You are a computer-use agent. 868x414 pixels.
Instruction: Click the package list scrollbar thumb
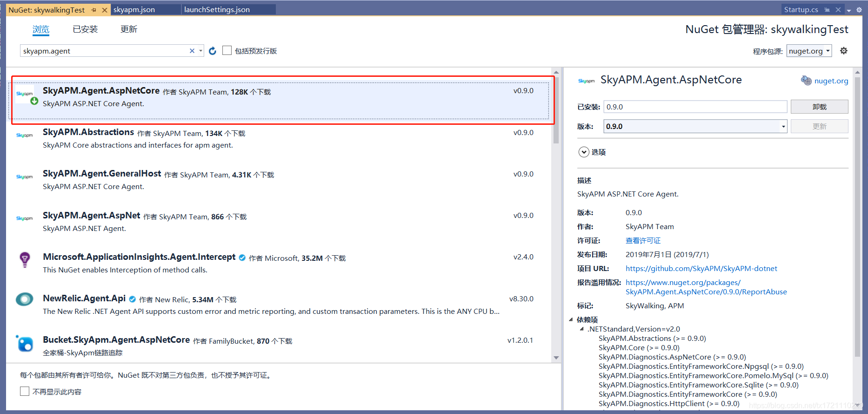[x=556, y=111]
